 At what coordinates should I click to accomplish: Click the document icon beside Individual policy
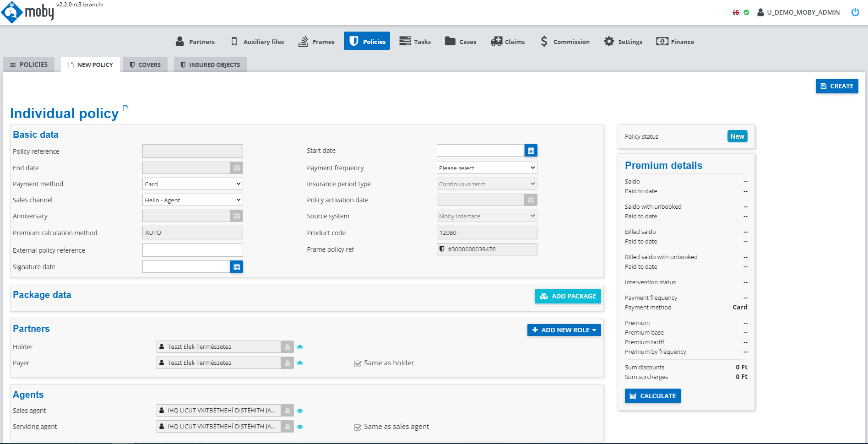click(125, 108)
